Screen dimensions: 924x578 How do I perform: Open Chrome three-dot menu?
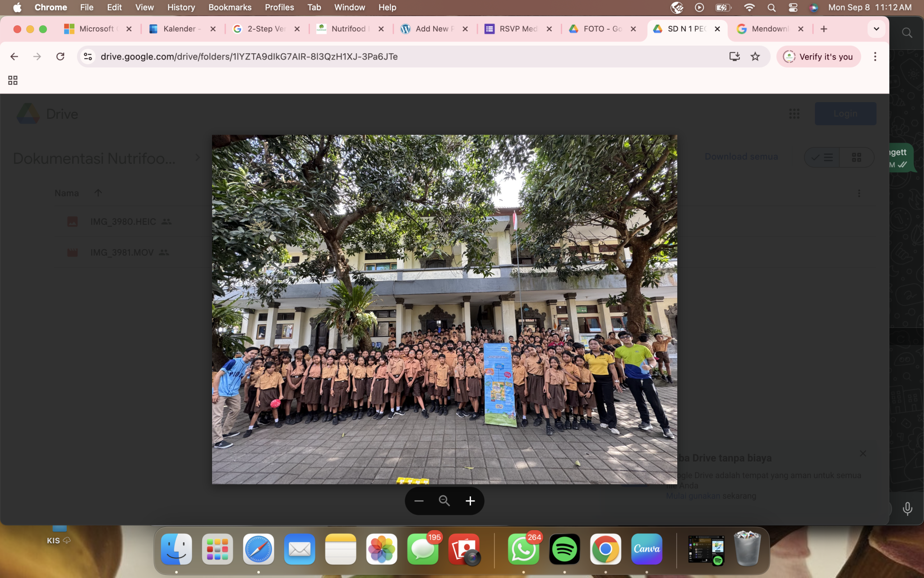(875, 56)
